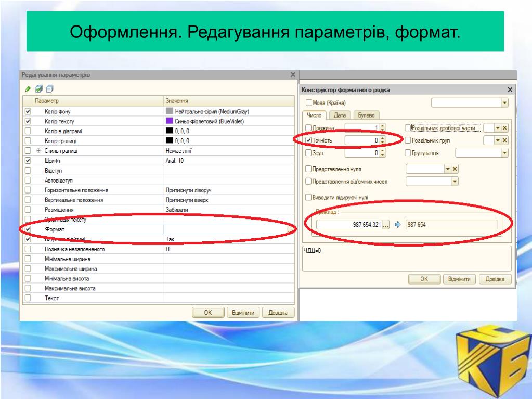Viewport: 532px width, 399px height.
Task: Click blue arrow icon in example area
Action: [x=398, y=225]
